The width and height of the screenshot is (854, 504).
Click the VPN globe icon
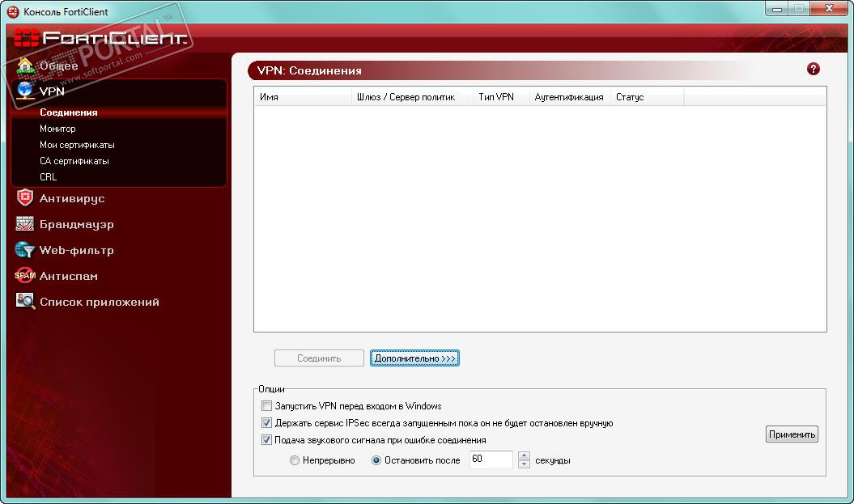coord(25,91)
